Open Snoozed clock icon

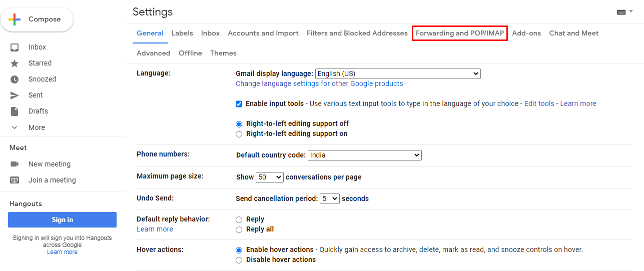15,79
